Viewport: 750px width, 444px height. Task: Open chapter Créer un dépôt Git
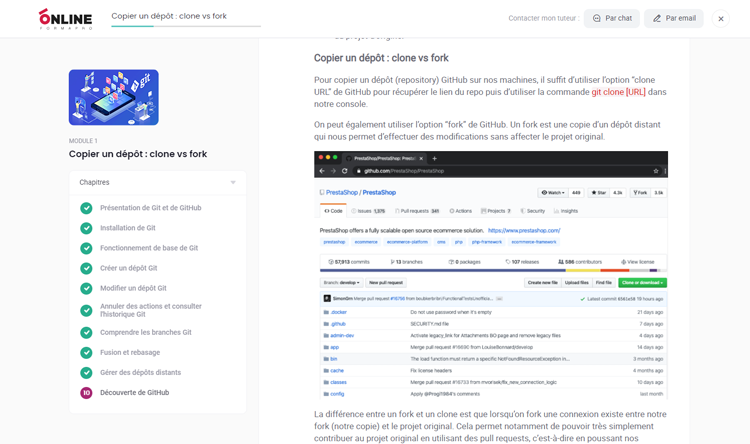pos(129,268)
